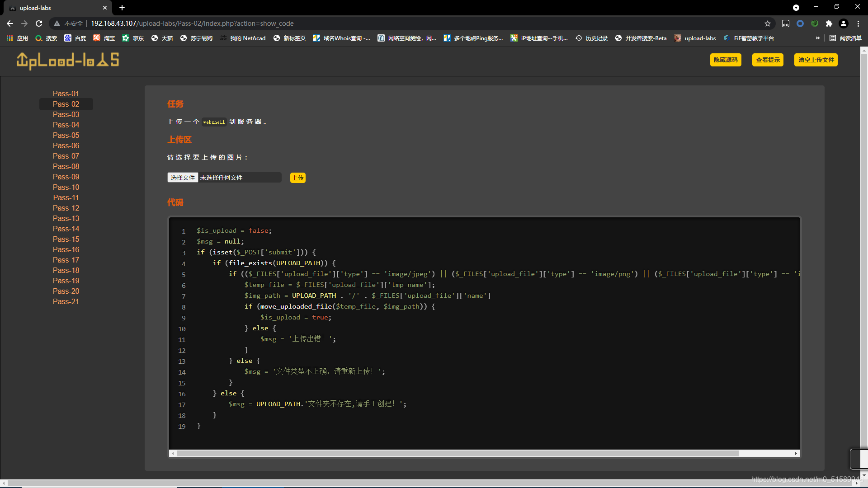Open the 应用 apps bookmark
The height and width of the screenshot is (488, 868).
tap(17, 38)
